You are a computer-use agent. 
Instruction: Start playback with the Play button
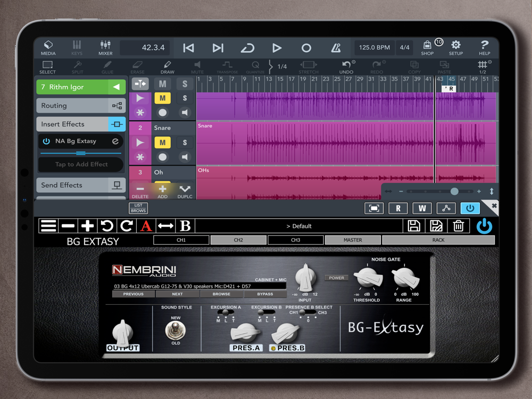[277, 48]
